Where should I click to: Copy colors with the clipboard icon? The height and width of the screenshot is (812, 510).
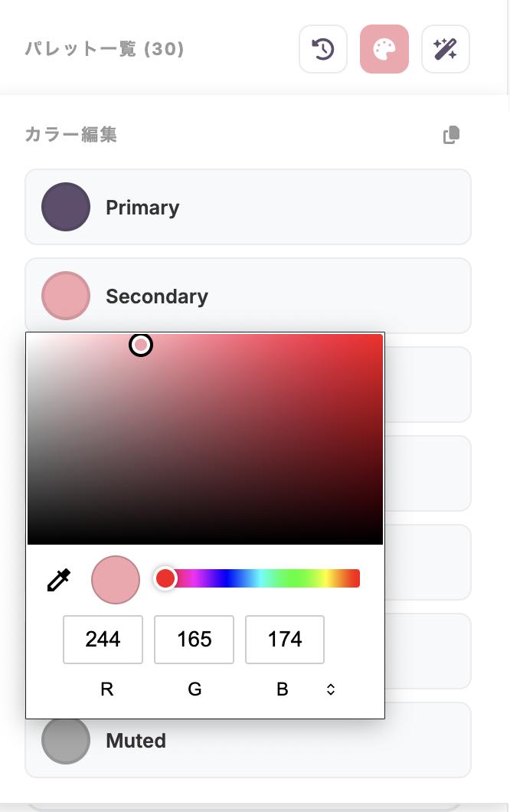451,135
